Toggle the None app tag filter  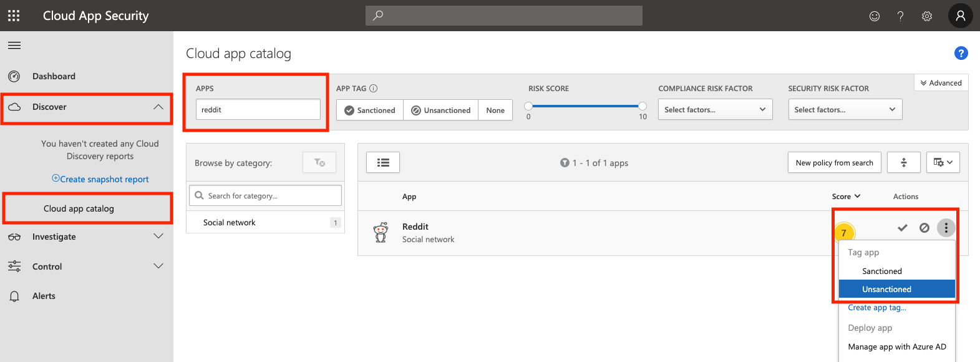(495, 110)
